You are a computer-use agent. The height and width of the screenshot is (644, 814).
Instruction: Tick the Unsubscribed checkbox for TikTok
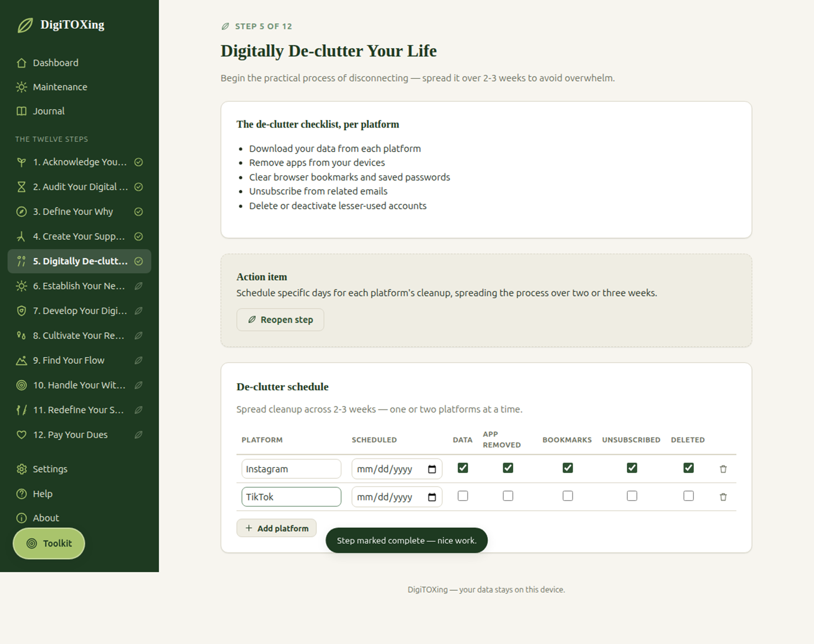pyautogui.click(x=632, y=496)
